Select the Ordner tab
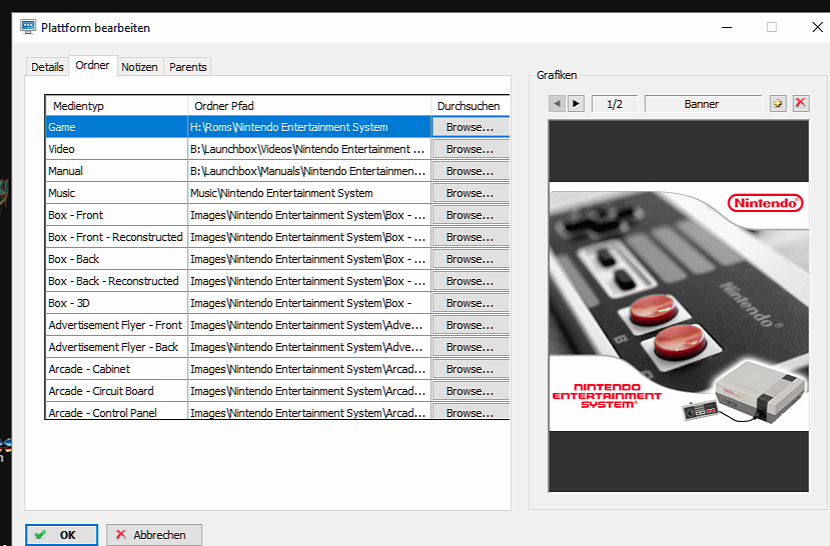This screenshot has width=830, height=546. [x=93, y=65]
